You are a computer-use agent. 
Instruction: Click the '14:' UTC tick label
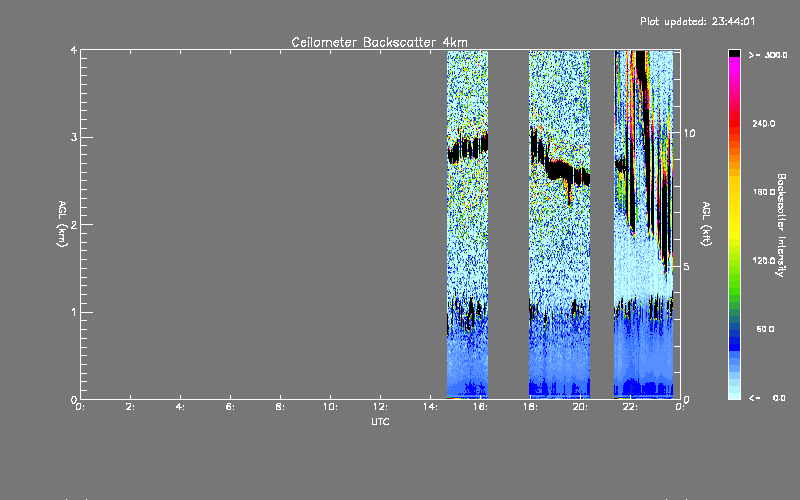(431, 407)
